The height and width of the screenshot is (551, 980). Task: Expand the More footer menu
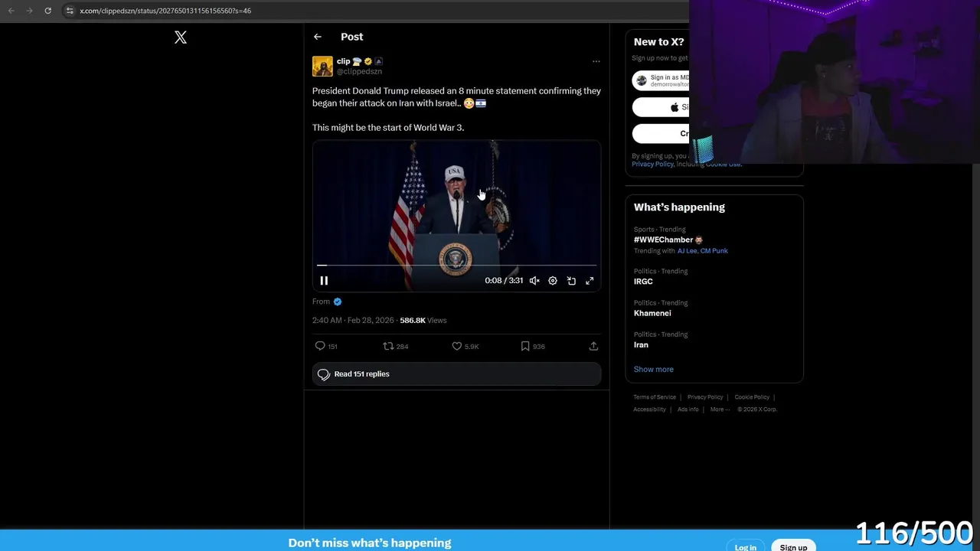tap(720, 409)
